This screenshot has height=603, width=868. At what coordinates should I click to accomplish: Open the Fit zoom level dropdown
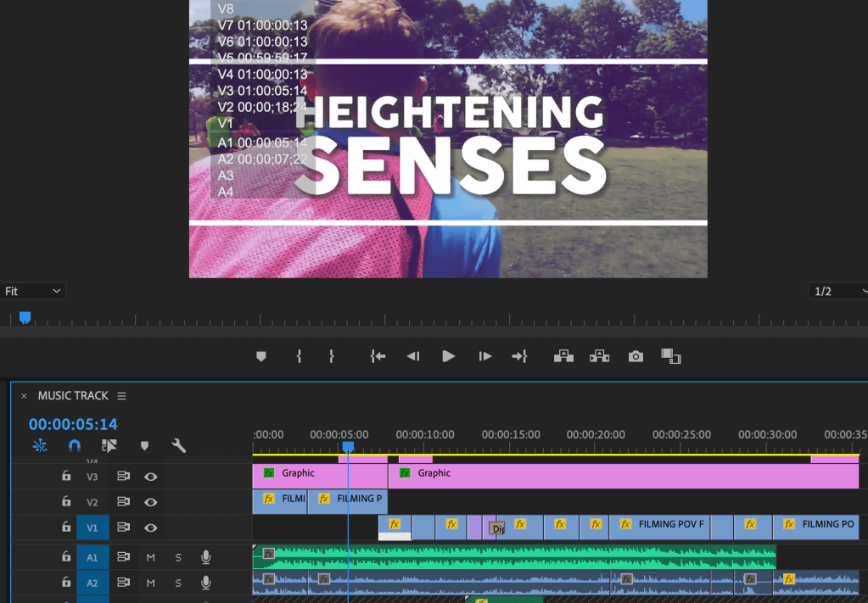coord(33,291)
